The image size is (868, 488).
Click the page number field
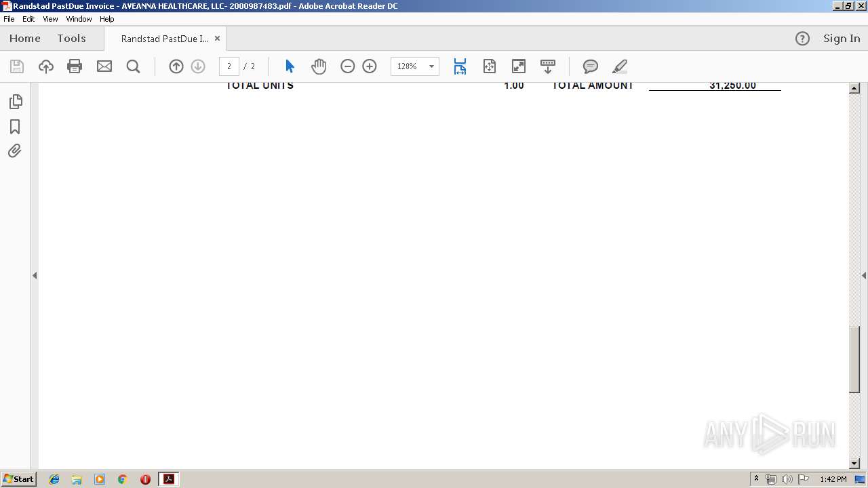point(229,66)
